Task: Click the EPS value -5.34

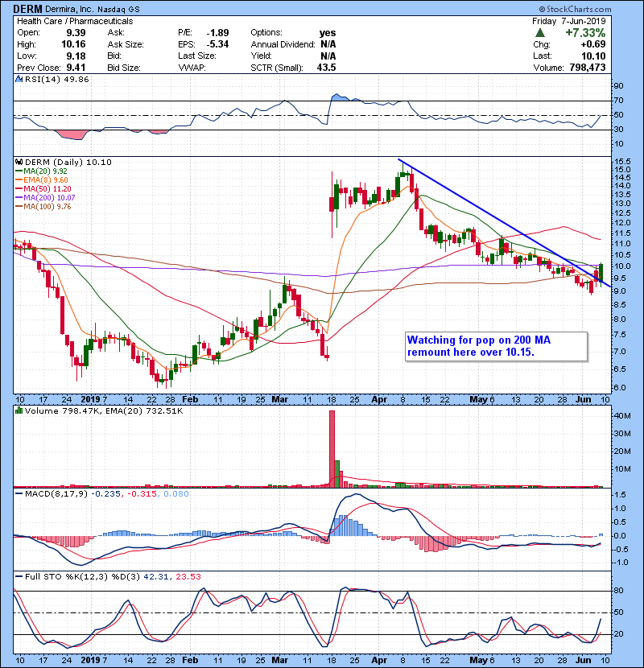Action: [218, 44]
